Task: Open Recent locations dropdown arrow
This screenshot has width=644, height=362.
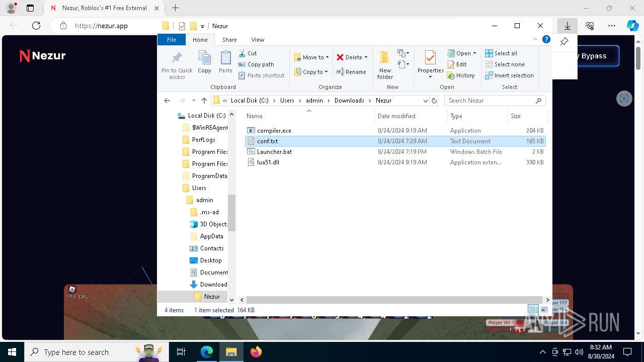Action: [x=194, y=101]
